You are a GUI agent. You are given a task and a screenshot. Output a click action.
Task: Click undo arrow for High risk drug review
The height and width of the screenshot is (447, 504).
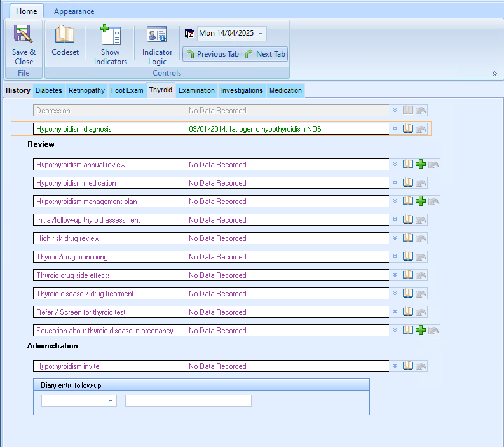[421, 238]
